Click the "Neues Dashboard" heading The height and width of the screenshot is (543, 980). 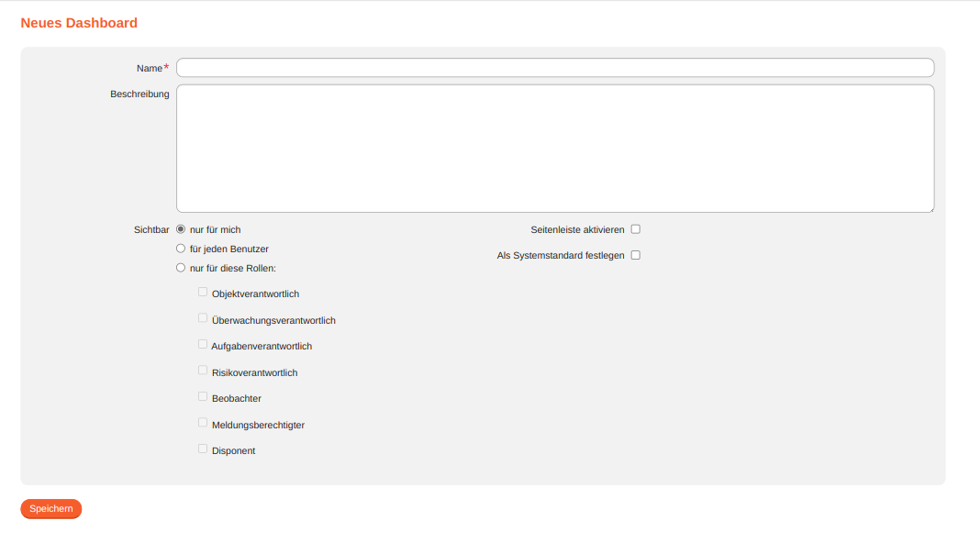(x=79, y=22)
